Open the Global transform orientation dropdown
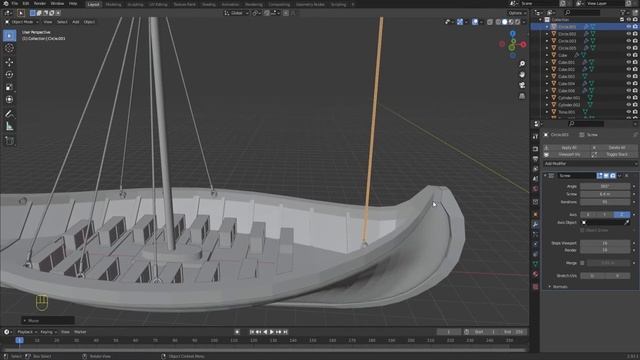The height and width of the screenshot is (360, 640). 236,13
